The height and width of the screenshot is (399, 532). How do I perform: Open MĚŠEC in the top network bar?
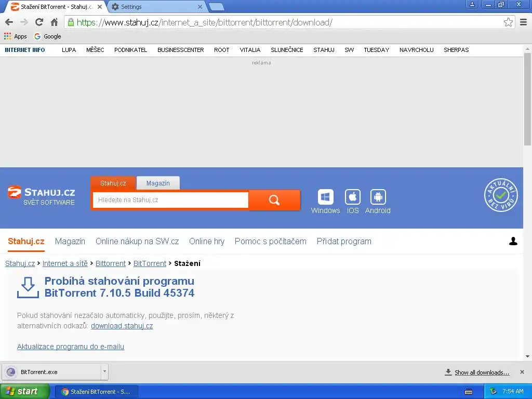coord(95,50)
